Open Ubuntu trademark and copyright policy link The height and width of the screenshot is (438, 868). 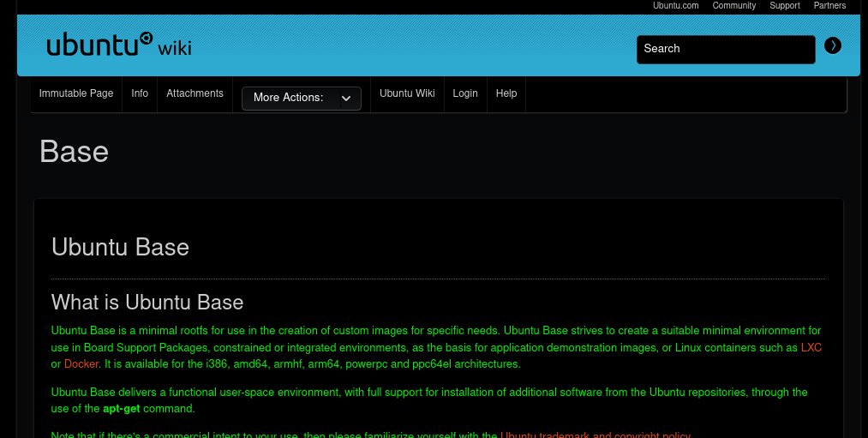point(596,435)
